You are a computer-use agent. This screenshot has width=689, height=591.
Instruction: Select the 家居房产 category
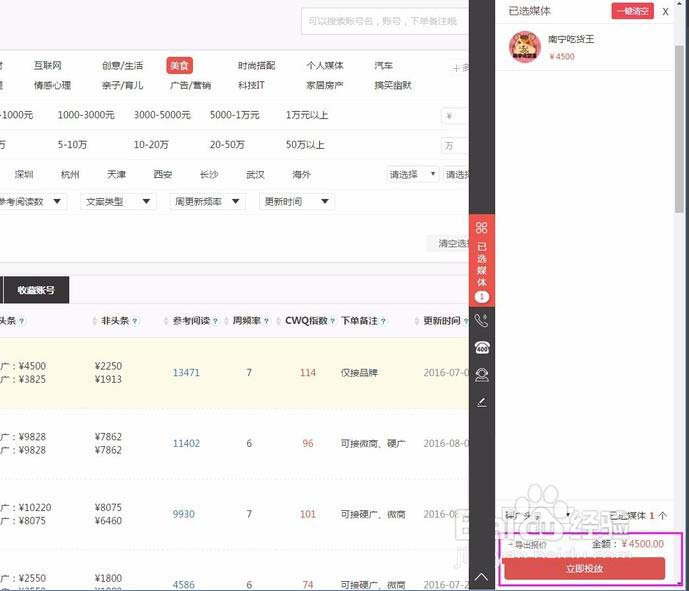pos(325,85)
